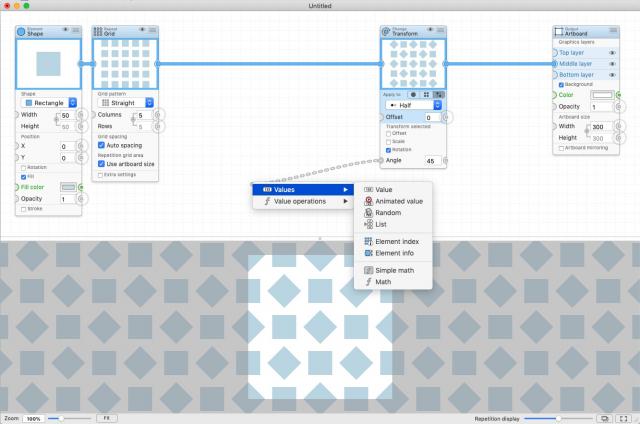Choose Animated value from the submenu

[393, 201]
